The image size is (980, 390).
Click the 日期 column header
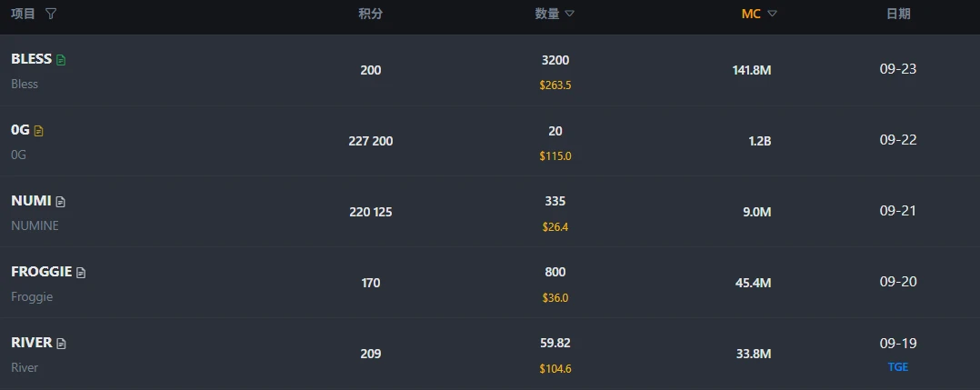[897, 14]
